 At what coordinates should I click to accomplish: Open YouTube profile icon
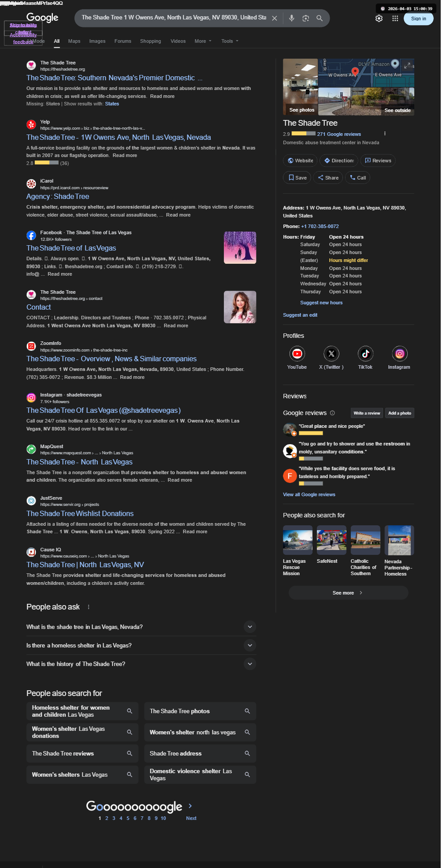click(x=297, y=353)
